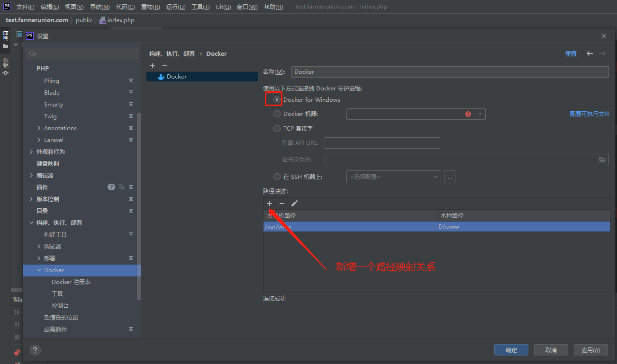
Task: Expand the 外观和行为 section
Action: coord(31,152)
